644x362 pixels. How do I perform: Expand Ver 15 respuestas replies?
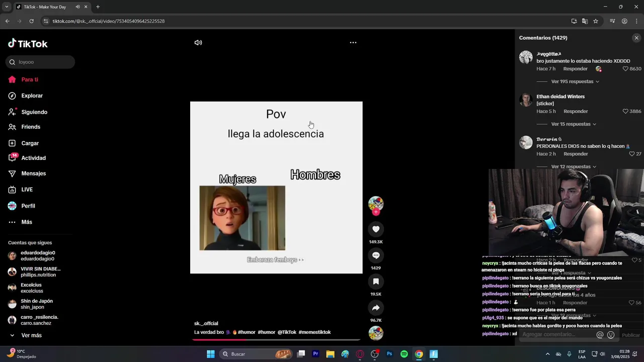pos(574,124)
